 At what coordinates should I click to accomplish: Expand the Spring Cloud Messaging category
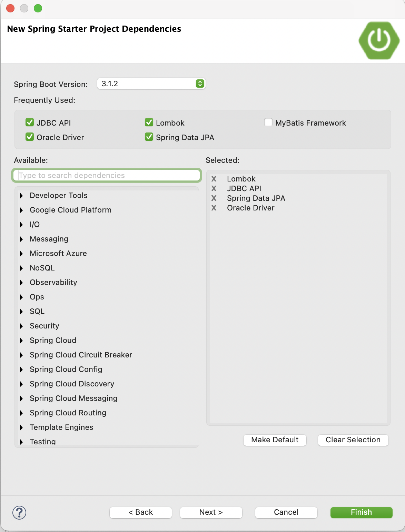tap(21, 398)
